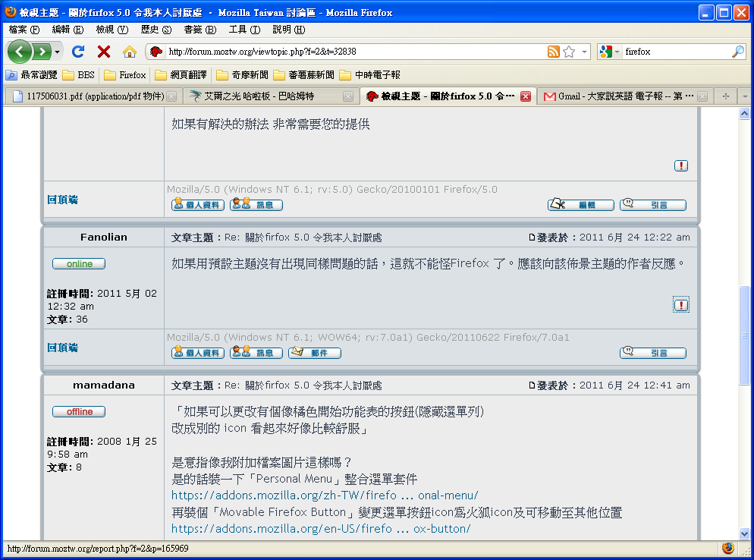The image size is (754, 560).
Task: Click the site favicon in the address bar
Action: click(x=156, y=52)
